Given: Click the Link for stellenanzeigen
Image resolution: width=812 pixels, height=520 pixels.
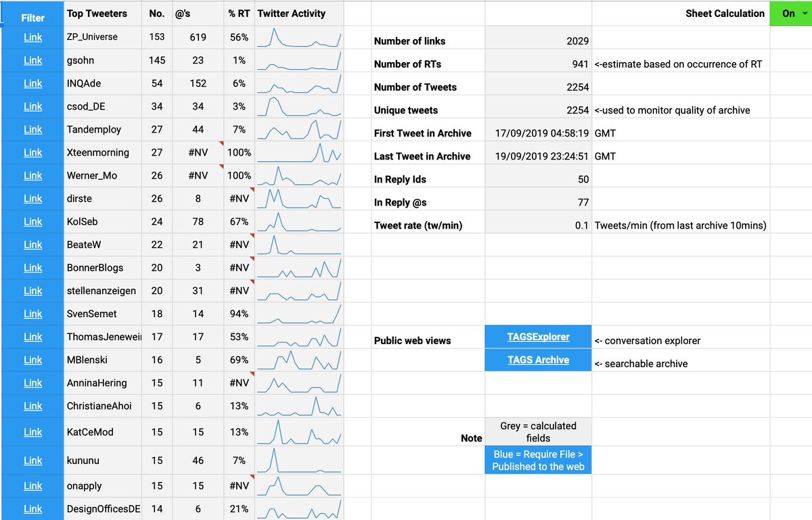Looking at the screenshot, I should [x=32, y=290].
